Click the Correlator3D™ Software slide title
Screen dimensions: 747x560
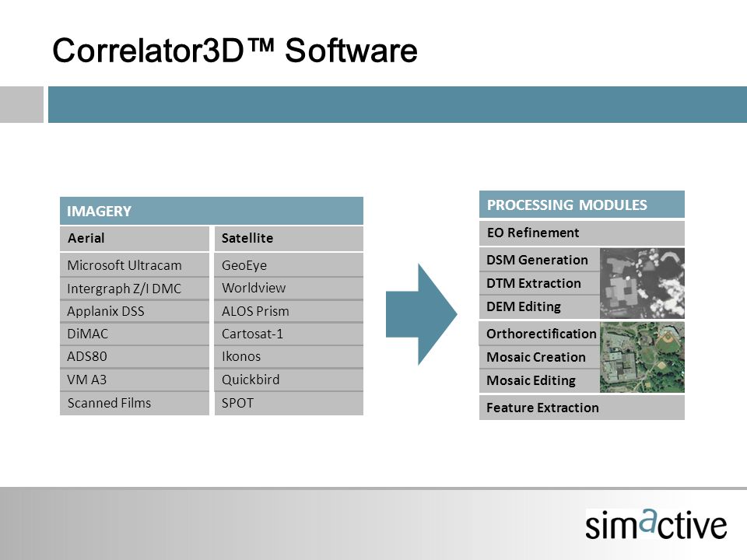pos(235,51)
